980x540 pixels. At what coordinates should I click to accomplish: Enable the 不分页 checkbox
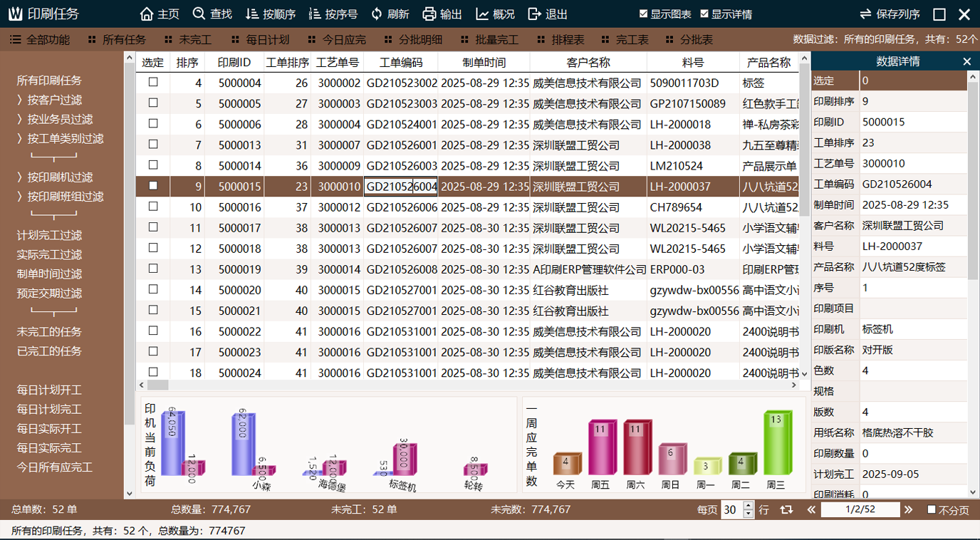(x=932, y=510)
